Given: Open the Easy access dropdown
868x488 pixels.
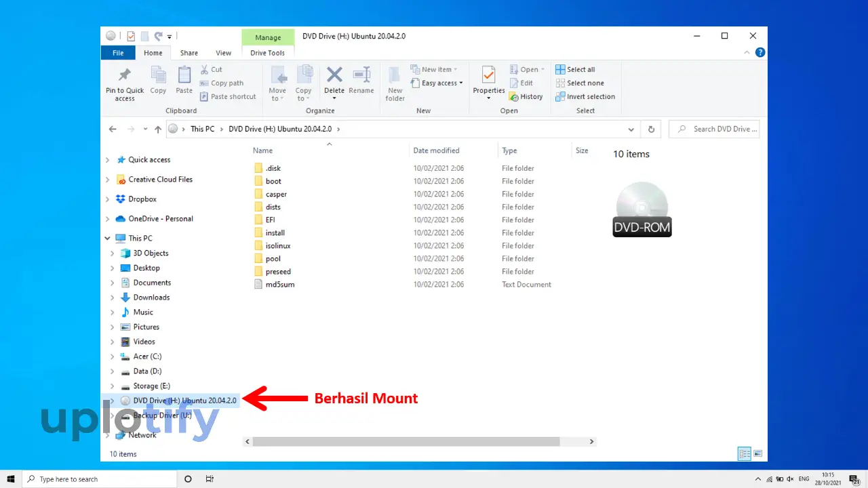Looking at the screenshot, I should 437,83.
